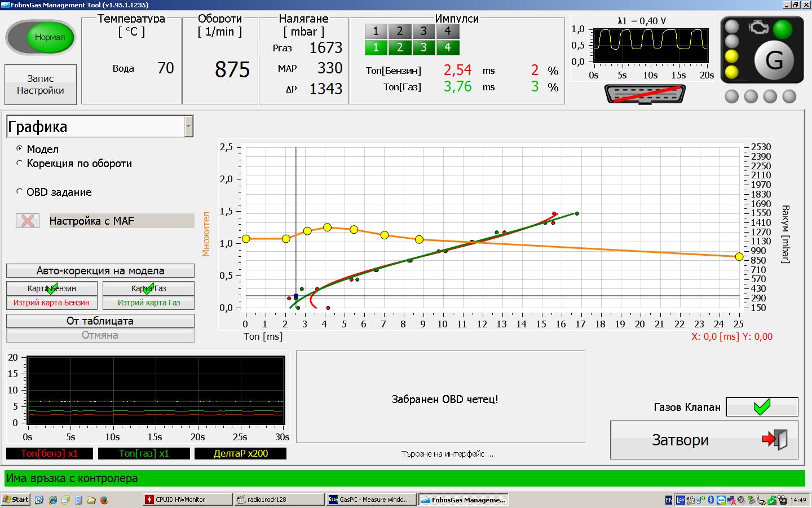Click the green checkmark next to Газов Клапан

762,407
